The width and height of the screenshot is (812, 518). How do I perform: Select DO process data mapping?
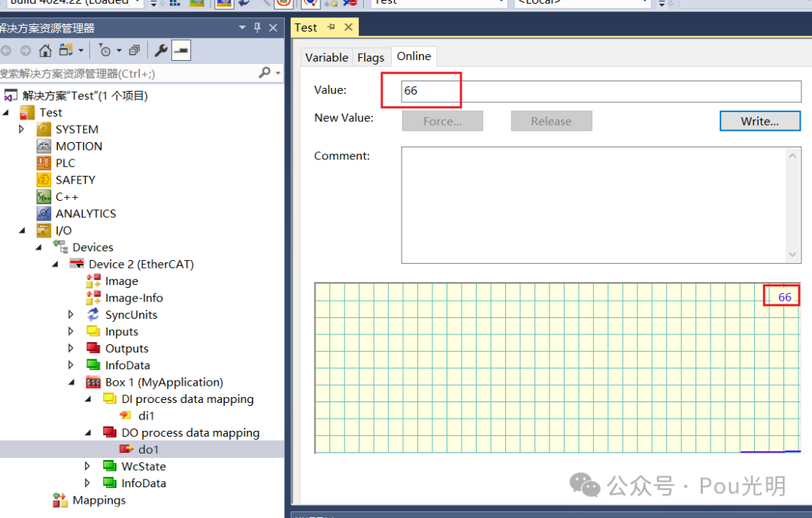tap(190, 432)
